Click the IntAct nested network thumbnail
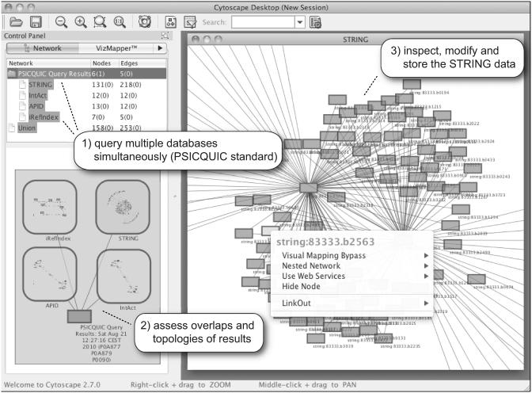532x393 pixels. coord(123,277)
